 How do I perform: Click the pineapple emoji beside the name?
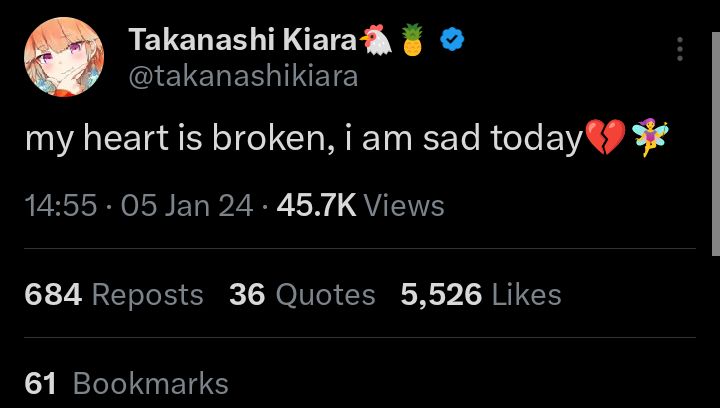[412, 39]
